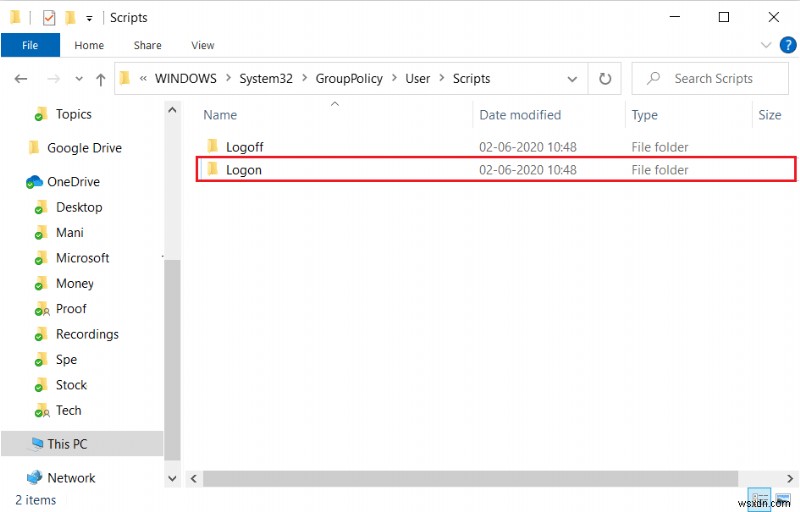Open the shared Proof folder in sidebar
Viewport: 800px width, 512px height.
[x=71, y=309]
